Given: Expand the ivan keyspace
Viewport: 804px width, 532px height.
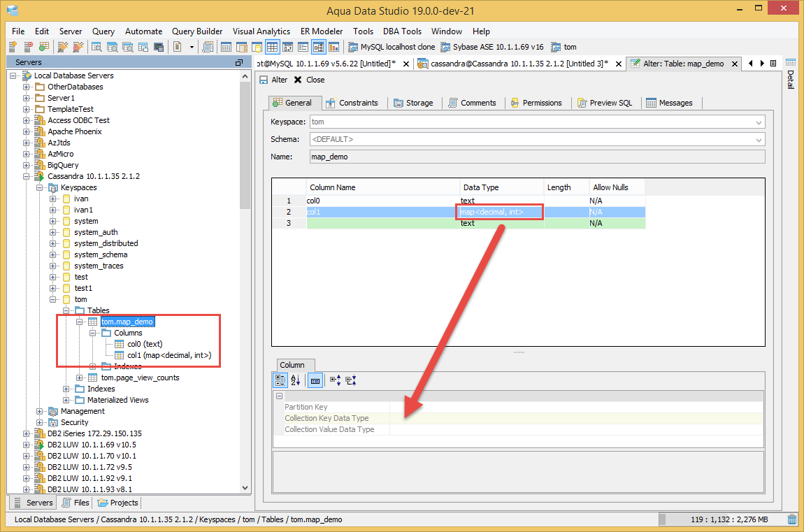Looking at the screenshot, I should (53, 199).
